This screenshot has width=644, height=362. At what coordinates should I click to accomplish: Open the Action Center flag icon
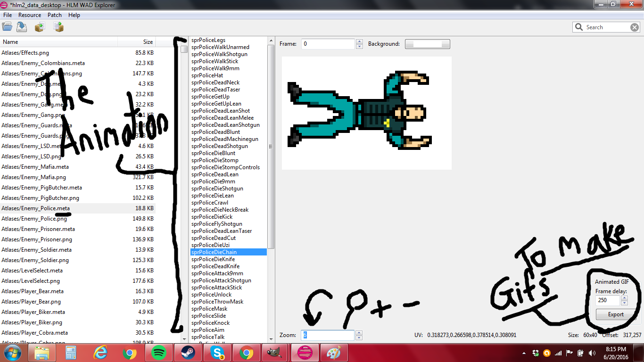point(569,353)
